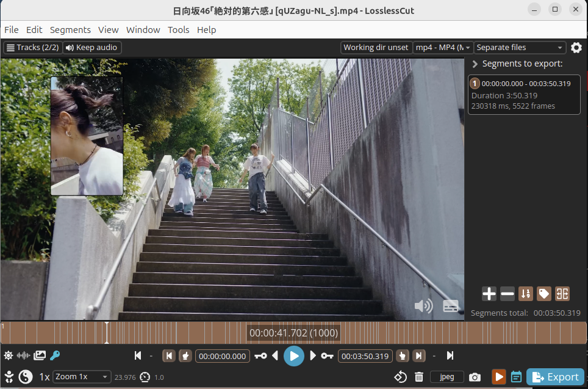Click the 23.976 frame rate value
The width and height of the screenshot is (588, 389).
pyautogui.click(x=125, y=377)
